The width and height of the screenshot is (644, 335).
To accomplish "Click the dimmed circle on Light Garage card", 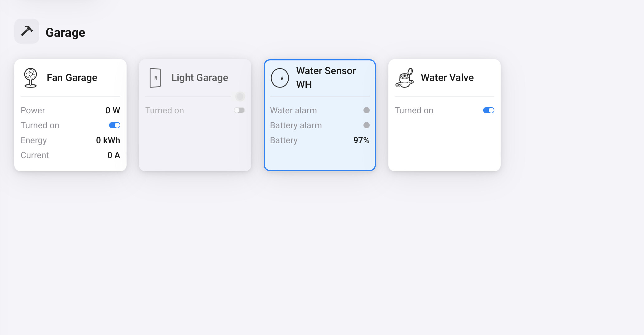I will (x=240, y=97).
